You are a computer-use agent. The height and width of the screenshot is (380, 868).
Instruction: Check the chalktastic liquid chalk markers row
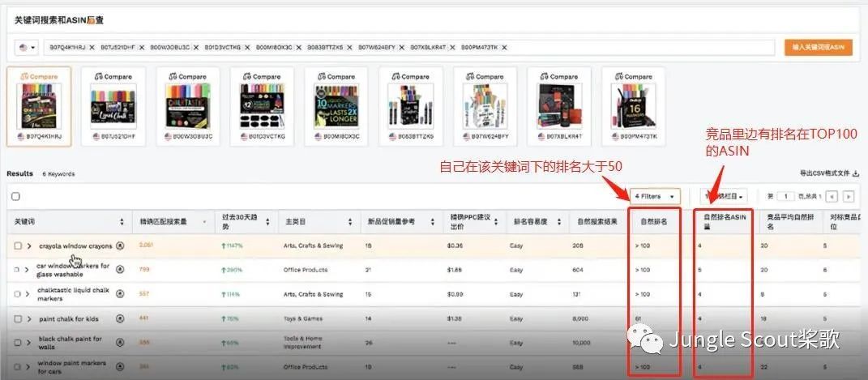(x=17, y=294)
